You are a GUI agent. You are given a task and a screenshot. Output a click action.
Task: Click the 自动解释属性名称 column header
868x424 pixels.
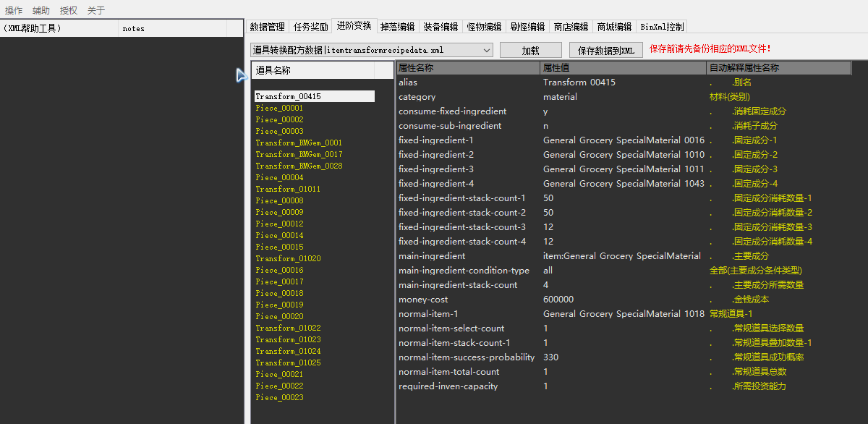click(779, 68)
